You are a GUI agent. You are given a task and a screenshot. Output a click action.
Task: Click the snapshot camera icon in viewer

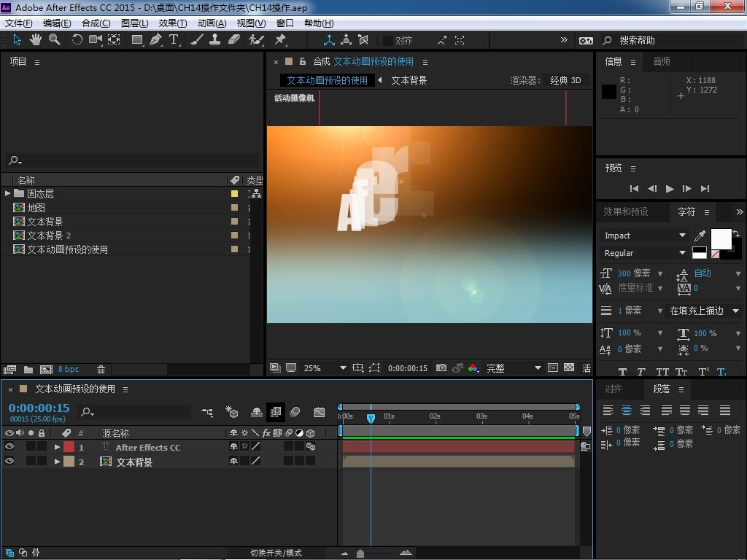[x=441, y=367]
